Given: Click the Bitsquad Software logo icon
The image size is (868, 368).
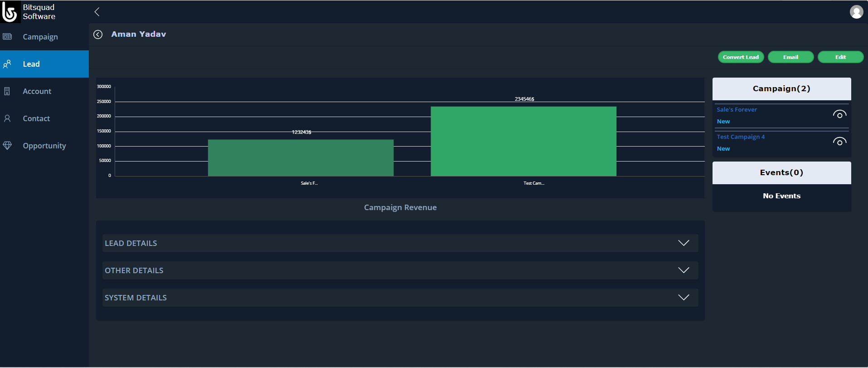Looking at the screenshot, I should pyautogui.click(x=10, y=12).
